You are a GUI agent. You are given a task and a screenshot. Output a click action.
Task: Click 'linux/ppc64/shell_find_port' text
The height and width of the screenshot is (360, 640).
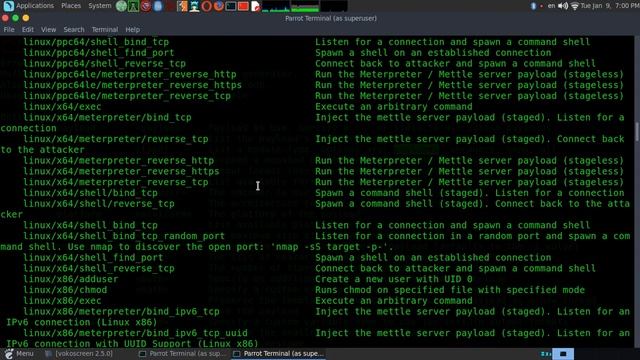(99, 53)
